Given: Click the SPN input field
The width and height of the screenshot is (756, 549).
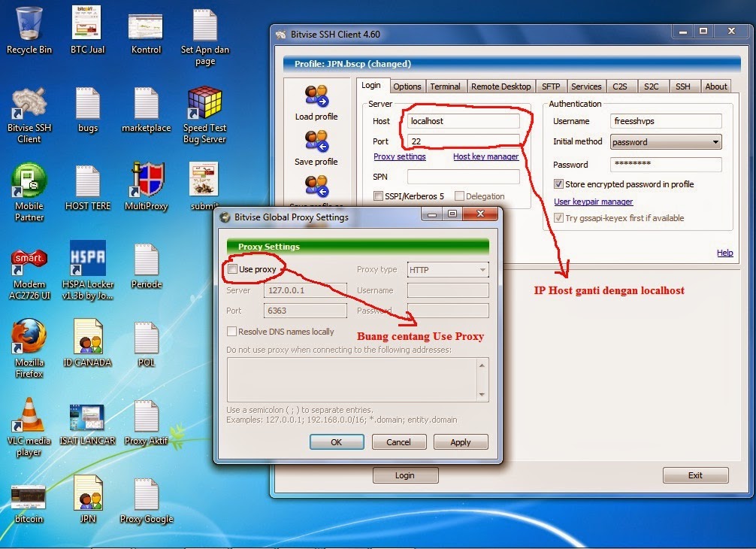Looking at the screenshot, I should (464, 177).
